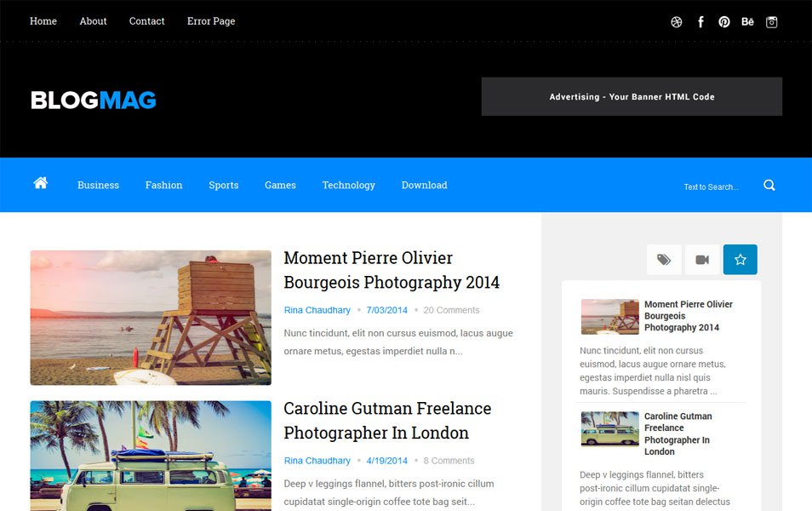Open the Contact page

coord(147,21)
